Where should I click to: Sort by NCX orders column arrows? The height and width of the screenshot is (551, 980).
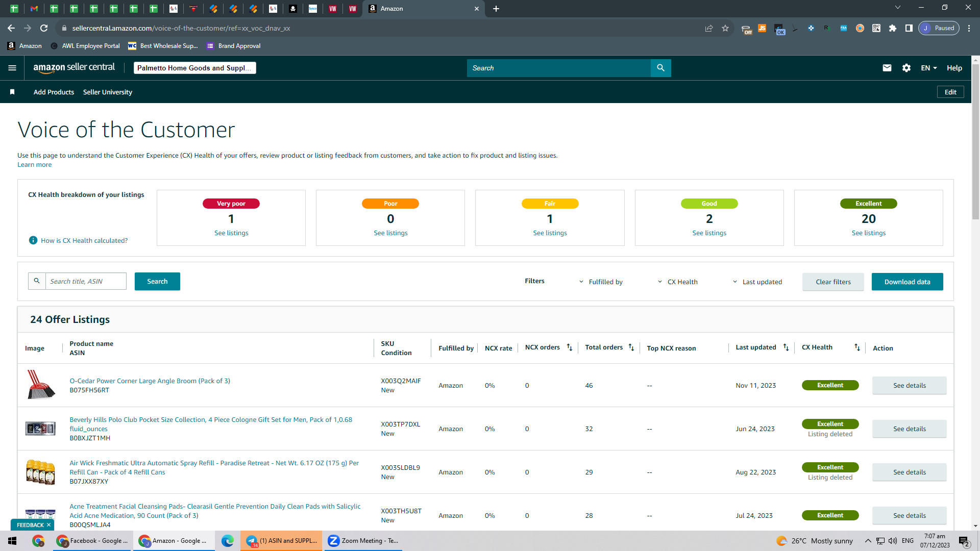[570, 347]
